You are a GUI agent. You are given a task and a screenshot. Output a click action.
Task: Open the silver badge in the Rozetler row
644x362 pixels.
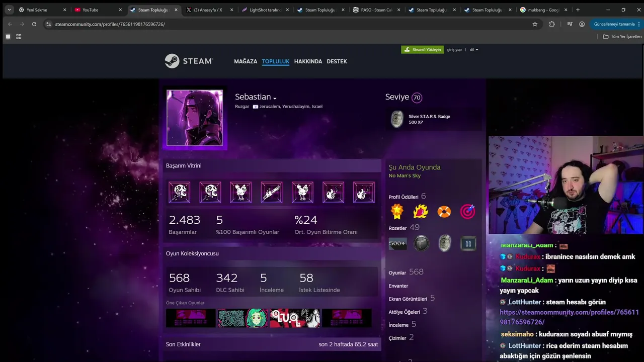[x=445, y=244]
